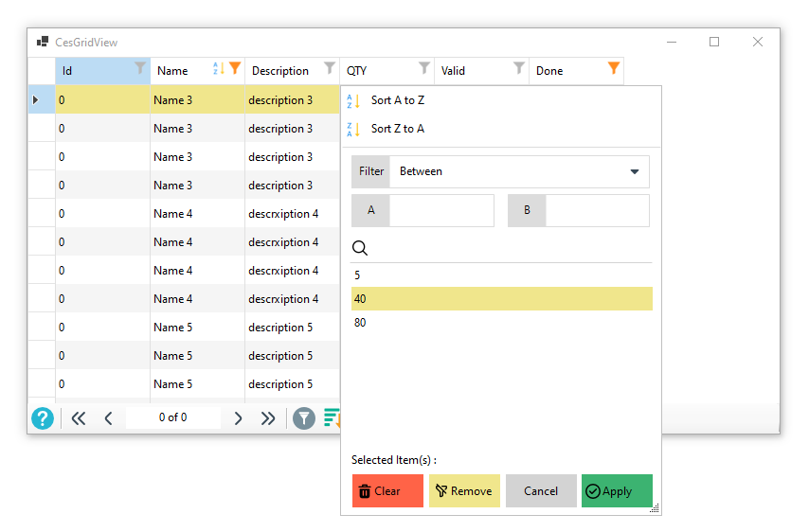Click the orange Name column filter icon

pyautogui.click(x=235, y=68)
